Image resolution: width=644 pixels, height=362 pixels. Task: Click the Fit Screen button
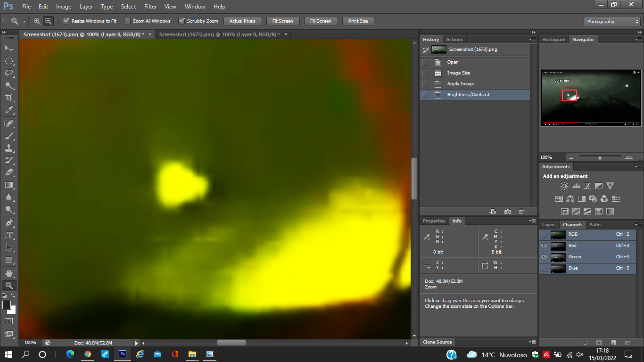283,21
